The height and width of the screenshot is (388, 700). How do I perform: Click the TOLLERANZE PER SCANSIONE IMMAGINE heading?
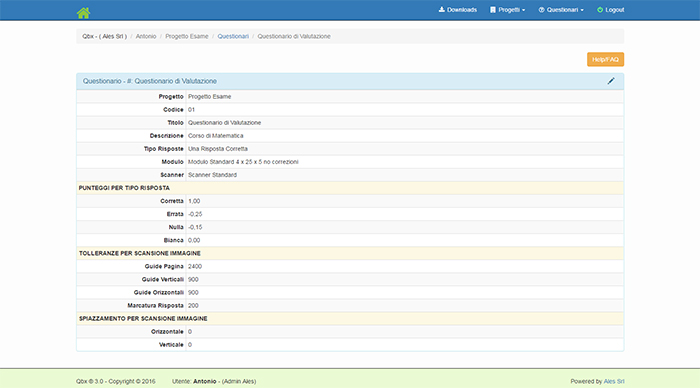[140, 253]
